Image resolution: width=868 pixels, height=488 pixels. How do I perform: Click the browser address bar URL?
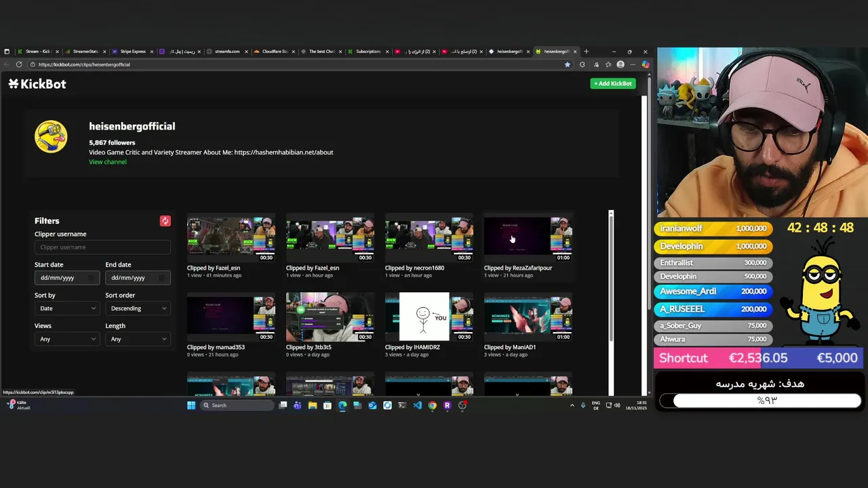click(84, 64)
